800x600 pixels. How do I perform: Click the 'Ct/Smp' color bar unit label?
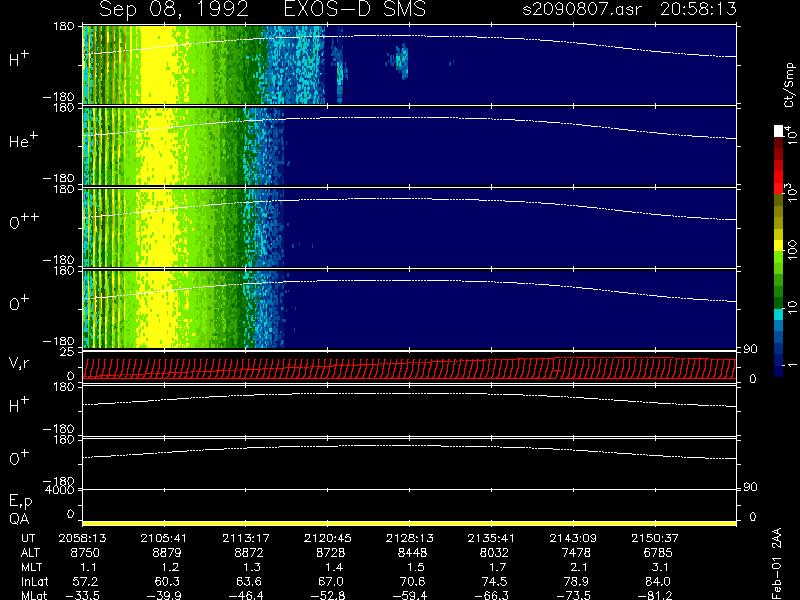click(x=789, y=85)
